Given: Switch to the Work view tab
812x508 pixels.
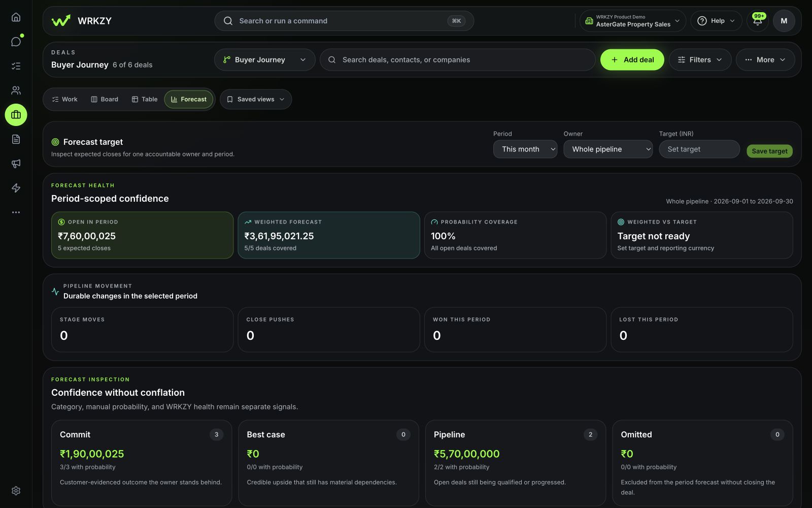Looking at the screenshot, I should (64, 100).
